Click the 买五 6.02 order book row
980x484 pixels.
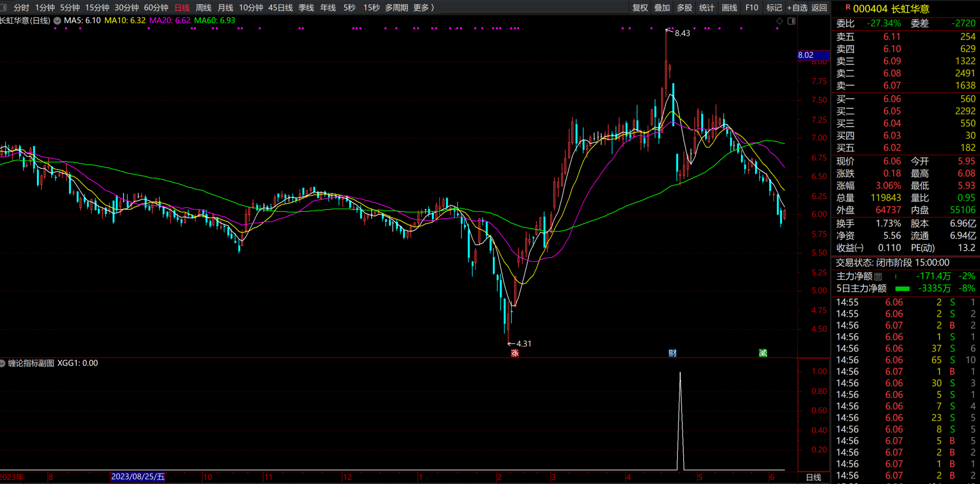pyautogui.click(x=906, y=148)
